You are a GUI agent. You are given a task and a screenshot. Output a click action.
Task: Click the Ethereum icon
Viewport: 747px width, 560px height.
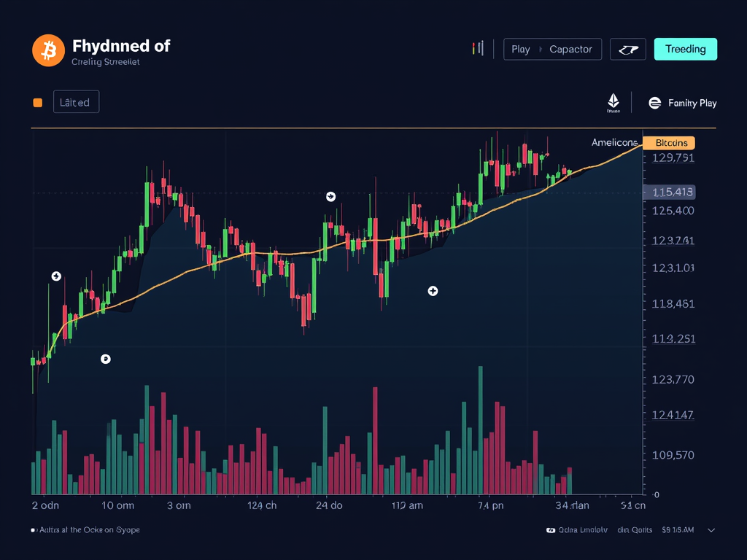[x=614, y=102]
